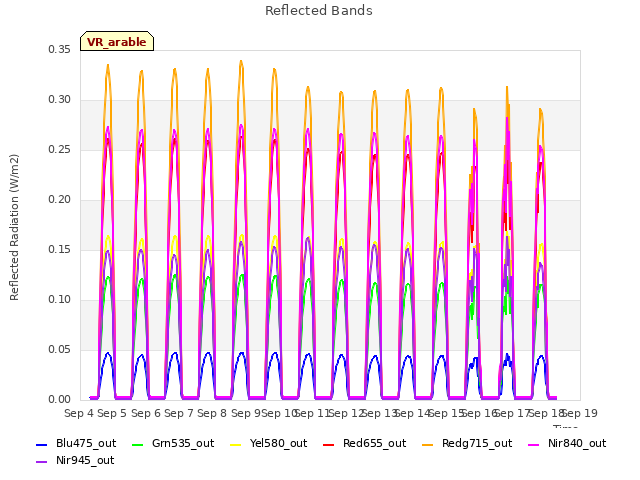Select the Blu475_out legend color swatch
640x480 pixels.
(42, 444)
